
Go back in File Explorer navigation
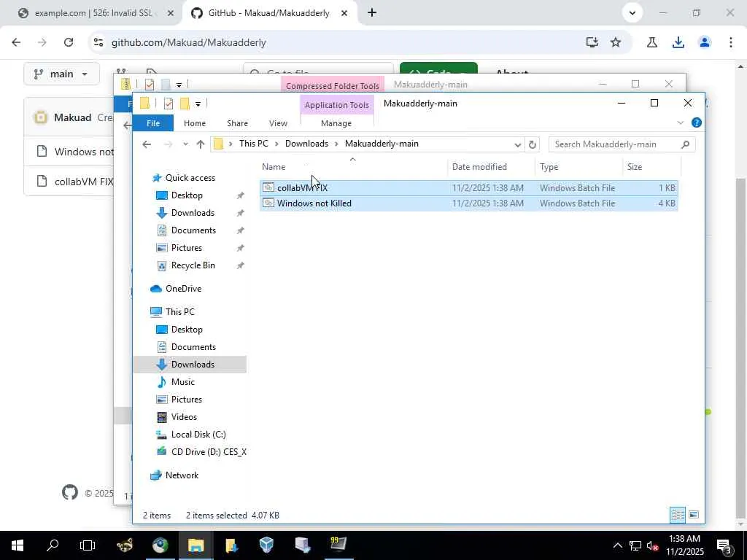pyautogui.click(x=146, y=144)
